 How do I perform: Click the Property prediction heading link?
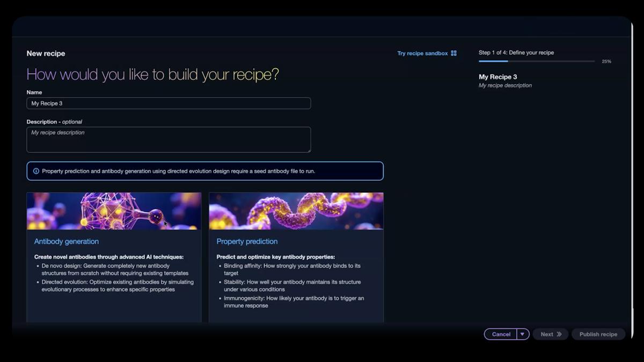(247, 241)
